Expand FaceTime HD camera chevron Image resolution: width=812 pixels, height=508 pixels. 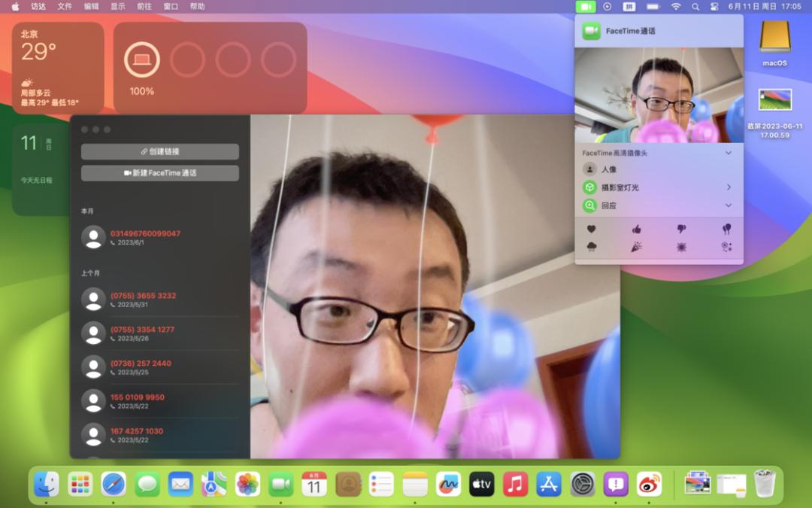(x=729, y=153)
